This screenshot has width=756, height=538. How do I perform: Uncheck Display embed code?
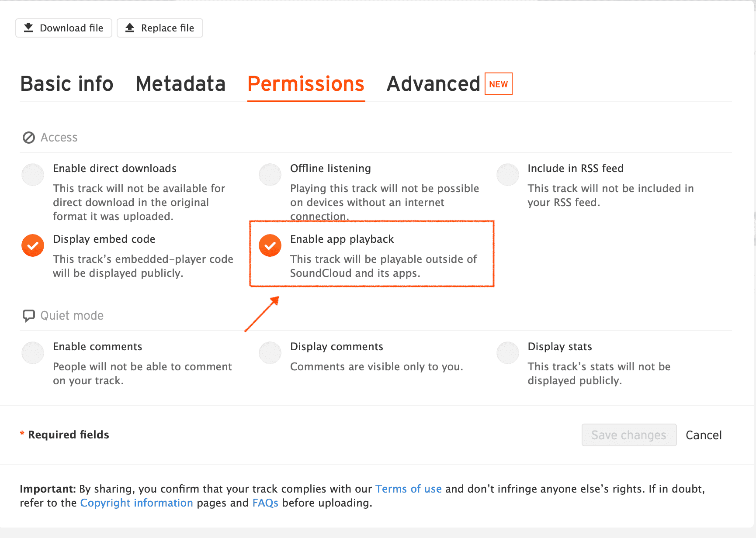(x=33, y=245)
